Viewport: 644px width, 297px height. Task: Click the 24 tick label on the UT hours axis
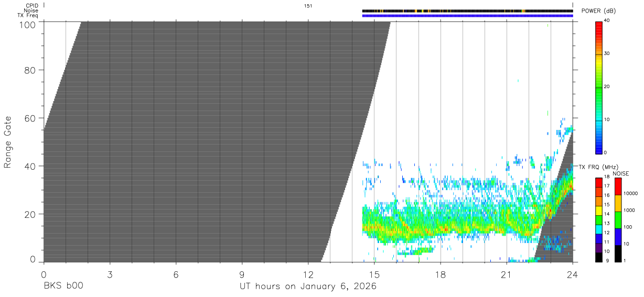click(573, 275)
